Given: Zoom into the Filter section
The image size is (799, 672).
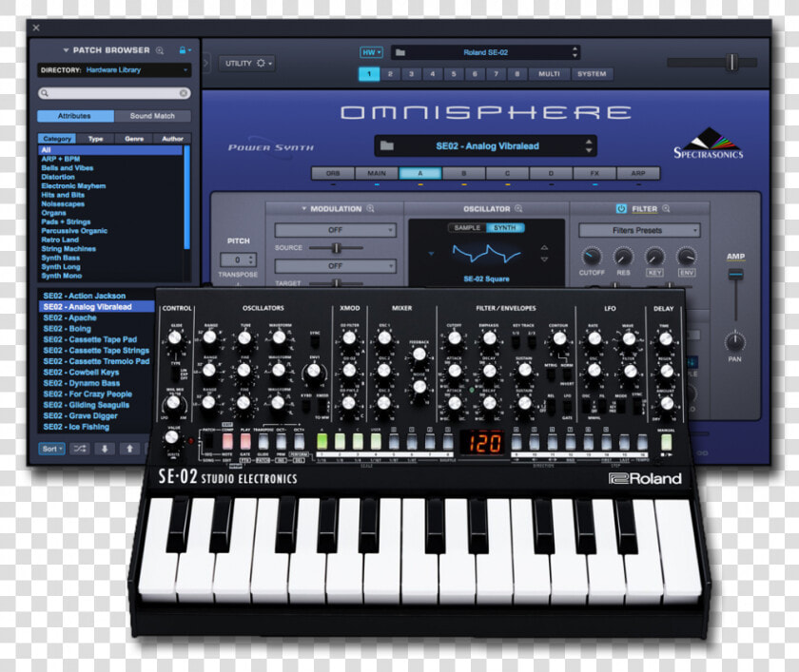Looking at the screenshot, I should [666, 209].
